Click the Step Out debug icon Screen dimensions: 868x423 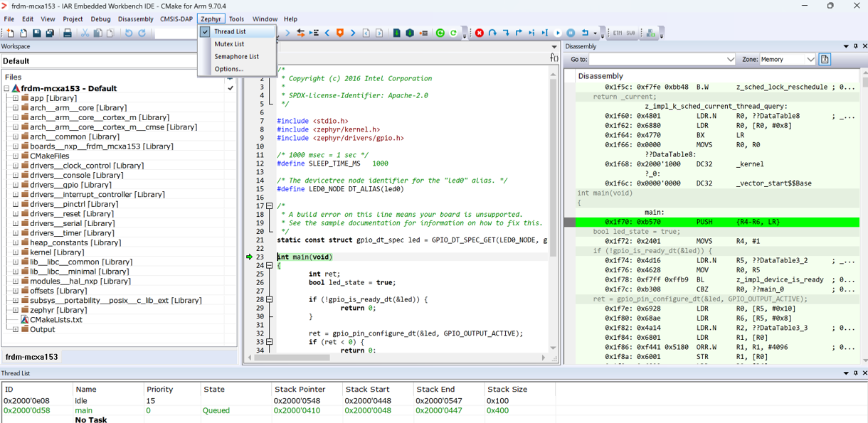click(x=519, y=33)
